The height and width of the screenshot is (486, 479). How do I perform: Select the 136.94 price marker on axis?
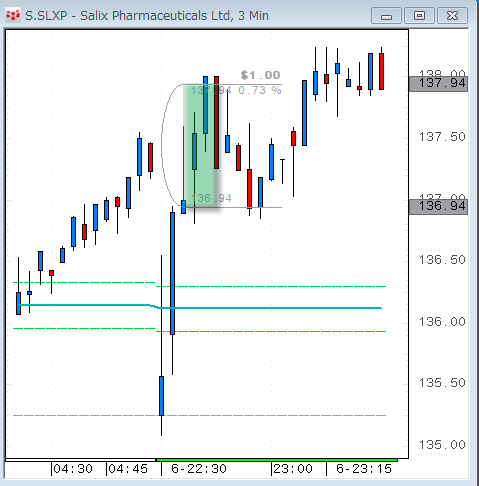click(x=438, y=207)
